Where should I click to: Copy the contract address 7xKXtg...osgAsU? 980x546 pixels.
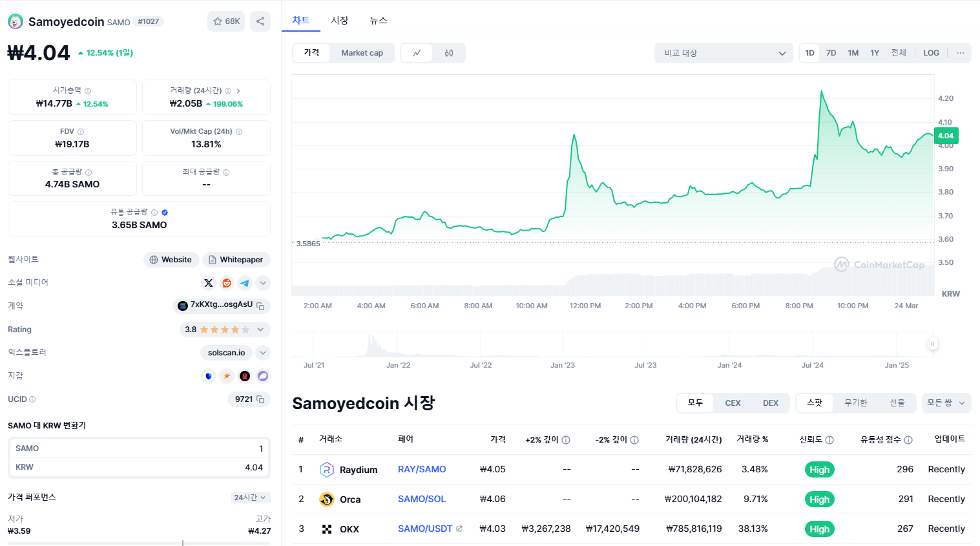coord(260,306)
